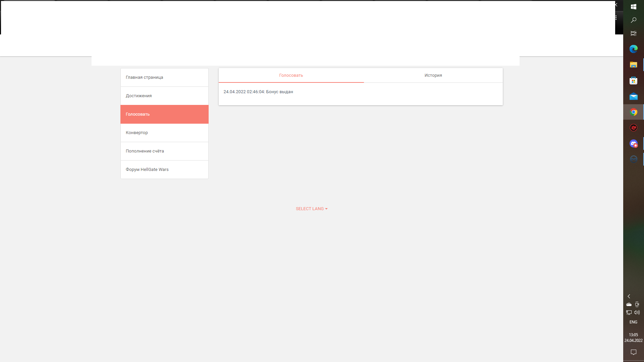The height and width of the screenshot is (362, 644).
Task: Open the notification center icon
Action: [633, 352]
